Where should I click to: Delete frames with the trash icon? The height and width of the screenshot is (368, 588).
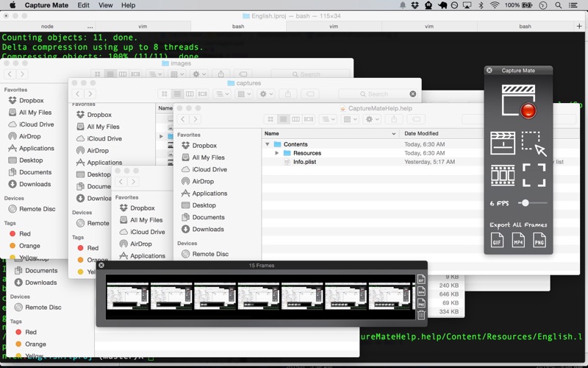click(421, 315)
